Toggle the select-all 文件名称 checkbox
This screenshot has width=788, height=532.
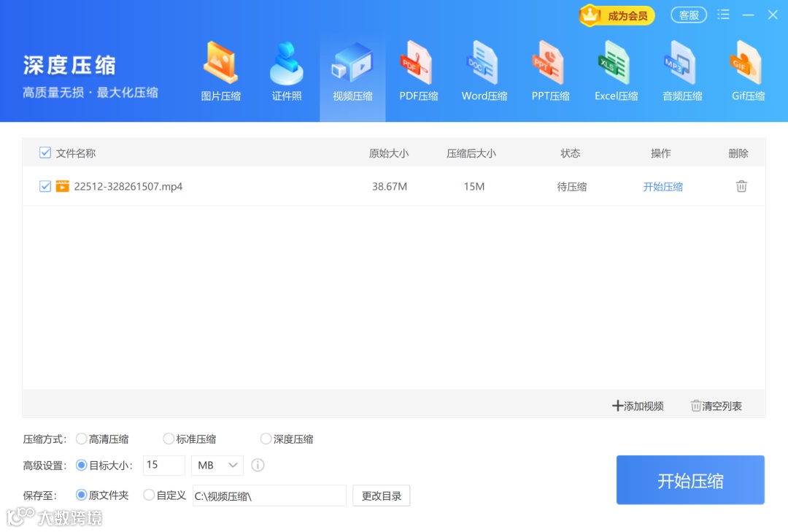tap(45, 153)
